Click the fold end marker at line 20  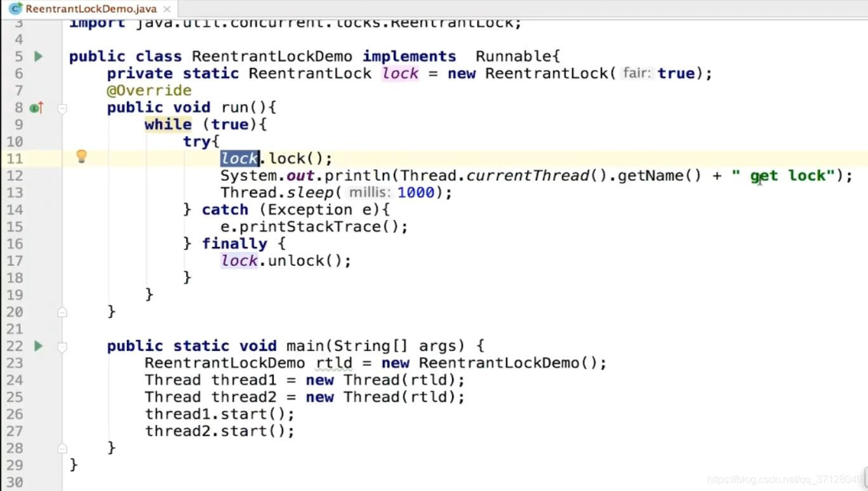coord(62,312)
